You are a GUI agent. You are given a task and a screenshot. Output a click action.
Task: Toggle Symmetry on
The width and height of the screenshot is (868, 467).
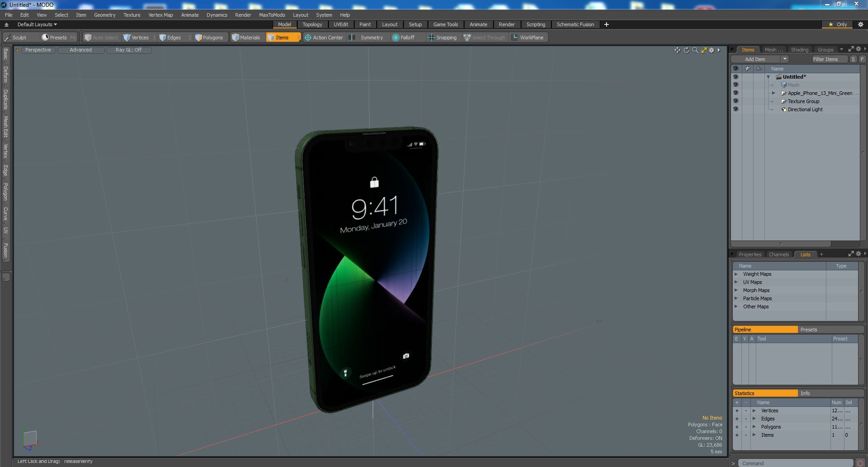tap(367, 38)
